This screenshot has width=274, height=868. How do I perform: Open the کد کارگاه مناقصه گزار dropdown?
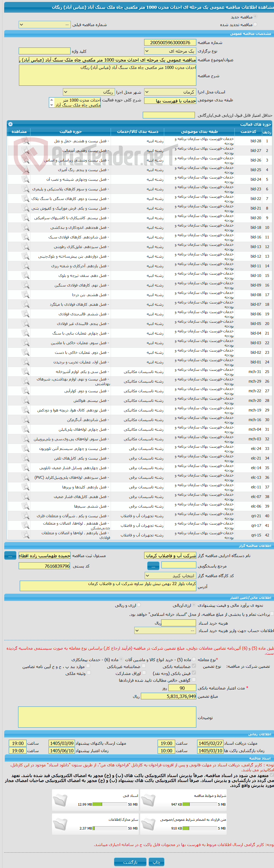170,576
